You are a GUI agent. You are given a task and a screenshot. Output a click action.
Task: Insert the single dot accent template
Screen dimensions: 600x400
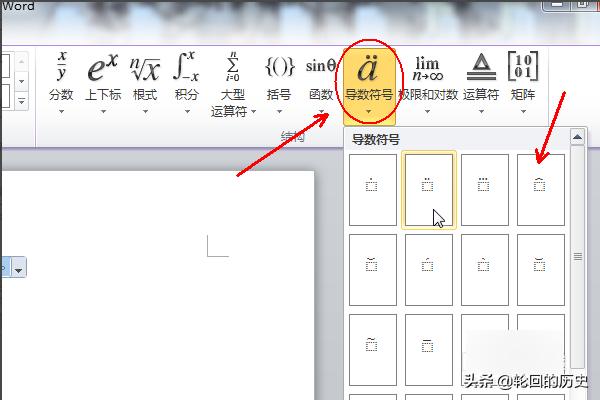pyautogui.click(x=373, y=190)
